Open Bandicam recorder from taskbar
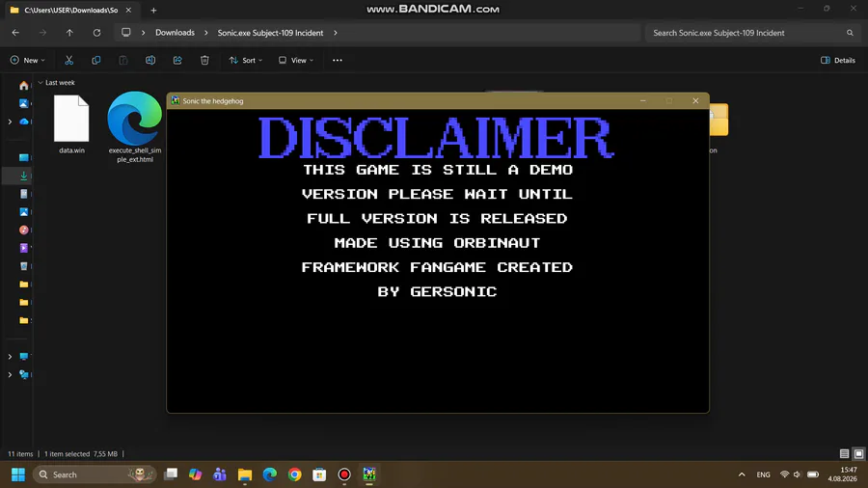 344,474
